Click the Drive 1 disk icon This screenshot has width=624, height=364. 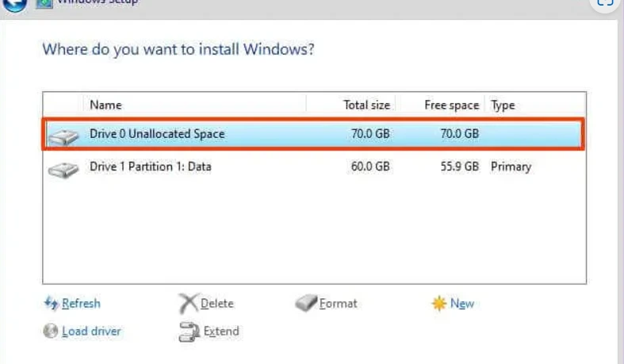[63, 170]
